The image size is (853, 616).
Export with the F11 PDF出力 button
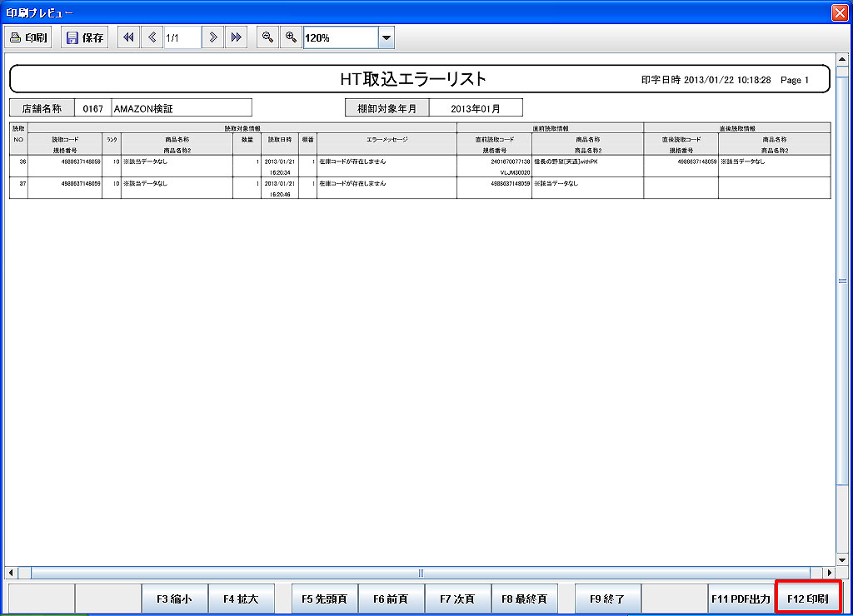[740, 598]
